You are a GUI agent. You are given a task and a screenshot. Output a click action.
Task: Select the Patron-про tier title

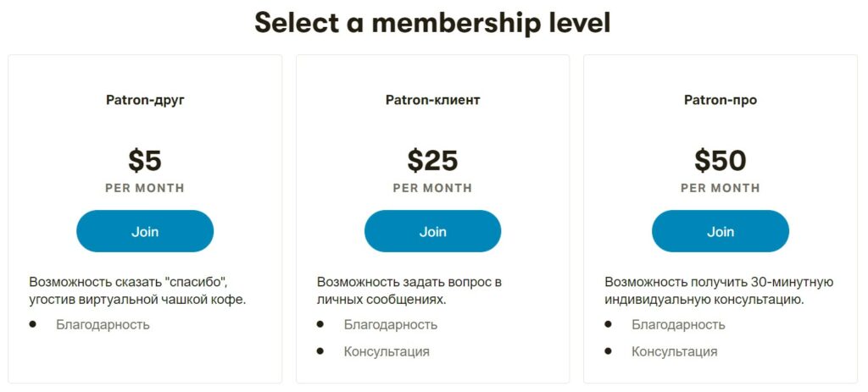[x=721, y=100]
